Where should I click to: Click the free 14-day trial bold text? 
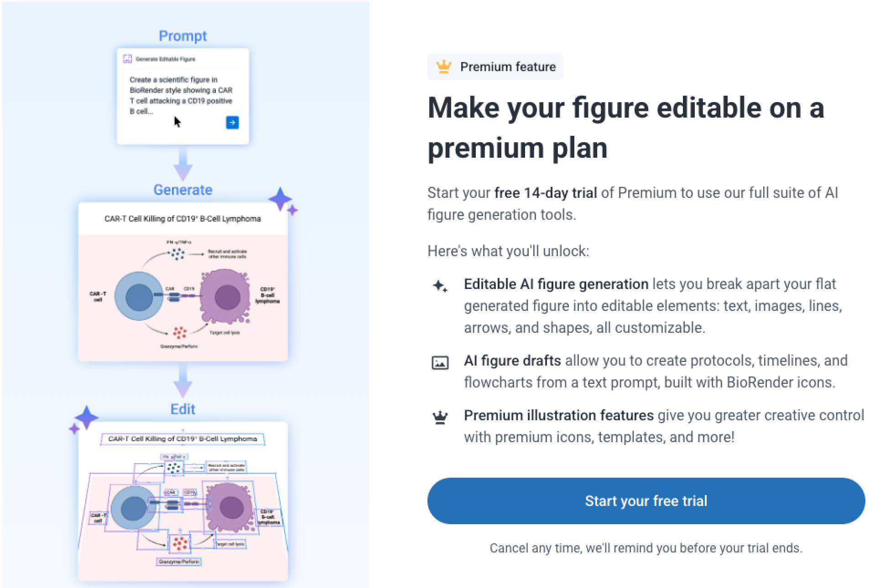click(546, 193)
